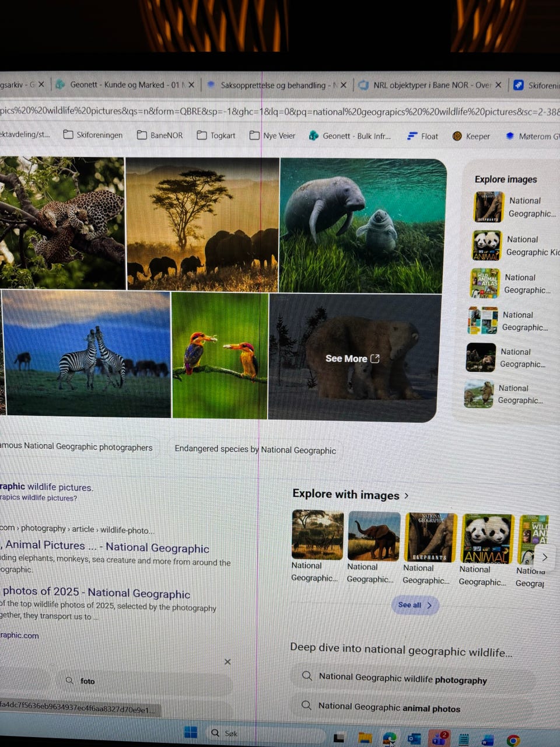This screenshot has width=560, height=747.
Task: Click the 'foto' search field
Action: click(144, 681)
